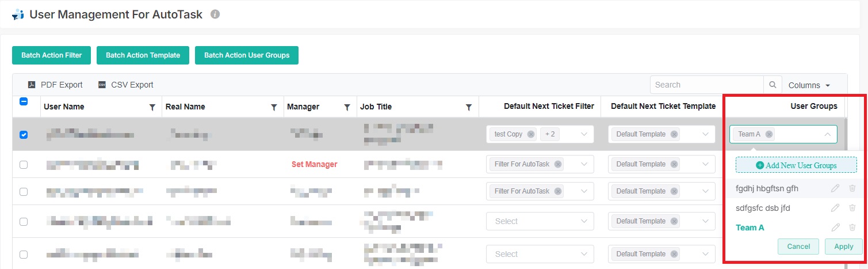
Task: Select the 'fgdhj hbgftsn gfh' group option
Action: tap(767, 188)
